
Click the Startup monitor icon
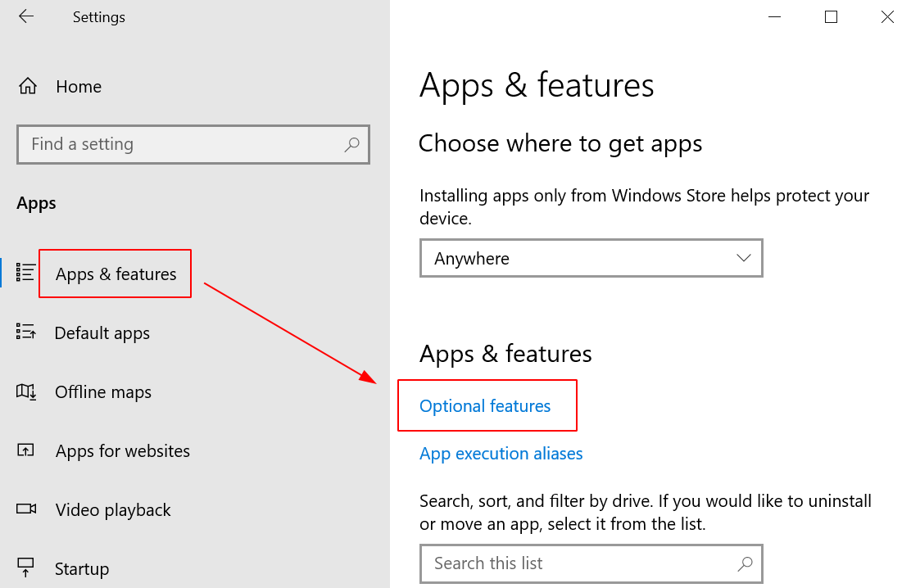click(x=26, y=568)
